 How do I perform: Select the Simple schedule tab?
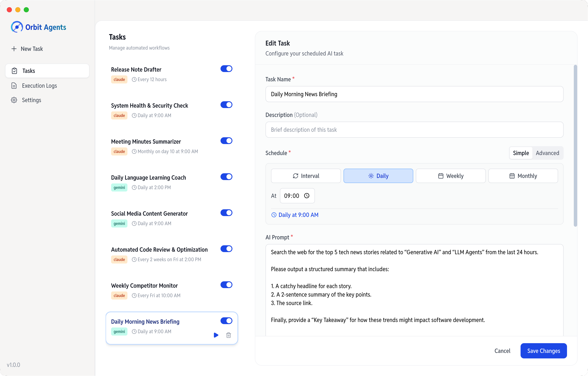(521, 153)
